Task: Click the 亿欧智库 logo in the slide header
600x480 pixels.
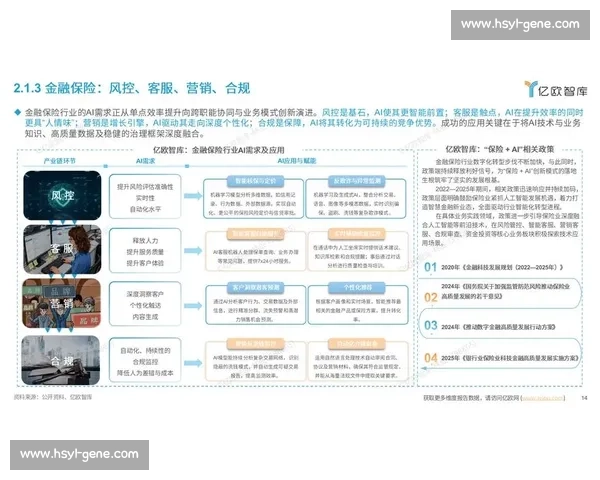Action: 556,89
